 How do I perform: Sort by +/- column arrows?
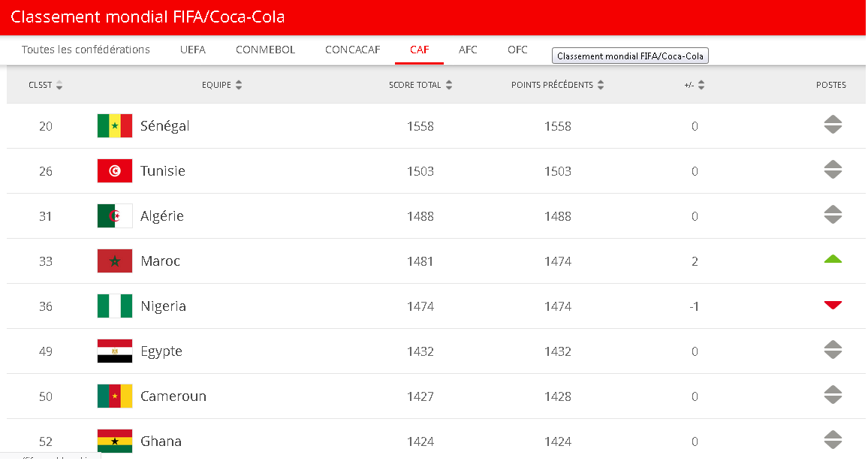coord(701,86)
